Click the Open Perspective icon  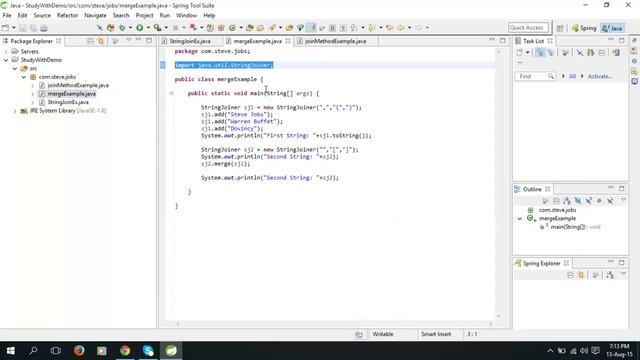coord(560,28)
